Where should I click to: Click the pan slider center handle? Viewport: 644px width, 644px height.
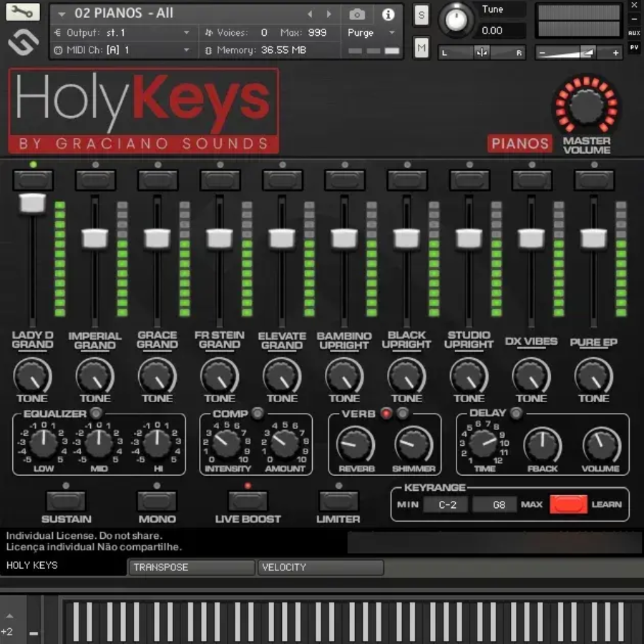click(x=482, y=52)
